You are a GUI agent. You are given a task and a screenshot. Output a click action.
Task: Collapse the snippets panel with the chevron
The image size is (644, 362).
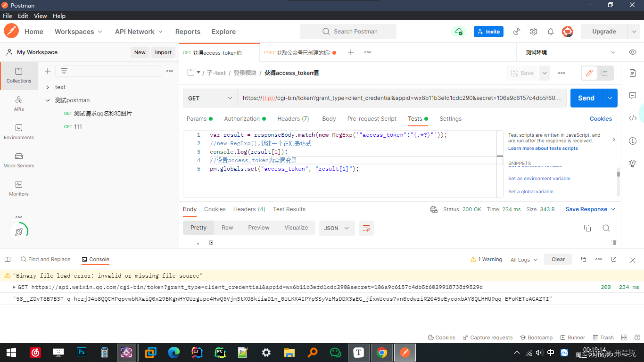coord(613,140)
